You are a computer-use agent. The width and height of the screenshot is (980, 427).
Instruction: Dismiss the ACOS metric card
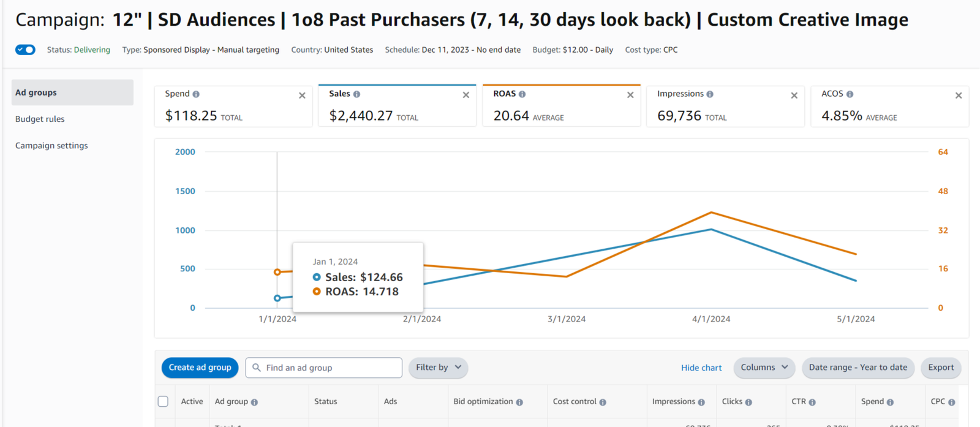pos(959,96)
